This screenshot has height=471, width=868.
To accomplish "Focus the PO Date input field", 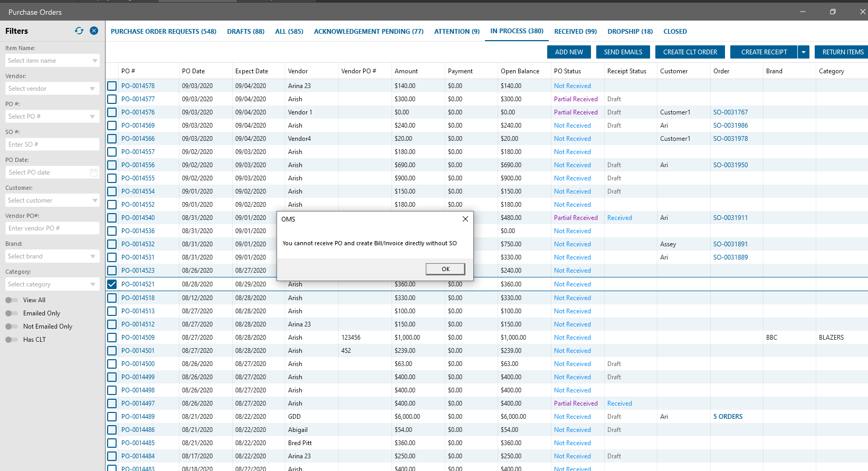I will (x=52, y=172).
